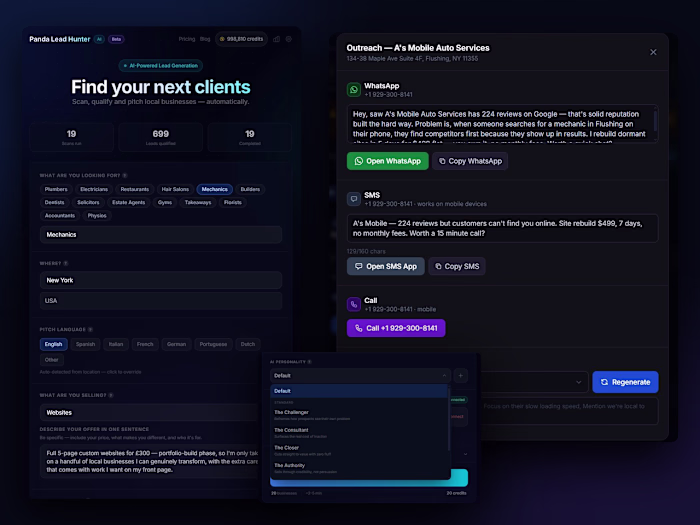Image resolution: width=700 pixels, height=525 pixels.
Task: Click the SMS message text box
Action: tap(503, 228)
